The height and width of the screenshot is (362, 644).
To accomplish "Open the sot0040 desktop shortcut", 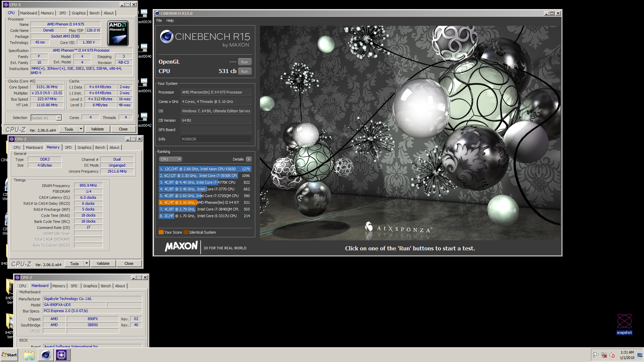I will (x=145, y=51).
